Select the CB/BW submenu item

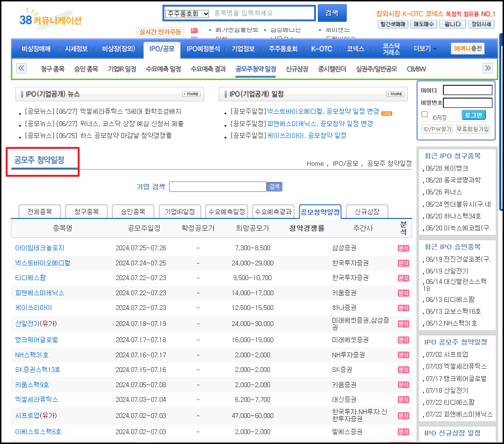pyautogui.click(x=416, y=69)
